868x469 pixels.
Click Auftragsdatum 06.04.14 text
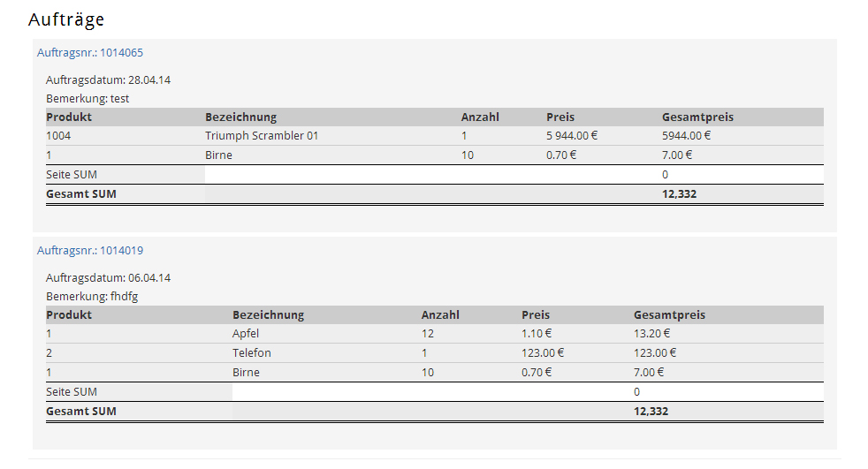pyautogui.click(x=108, y=278)
